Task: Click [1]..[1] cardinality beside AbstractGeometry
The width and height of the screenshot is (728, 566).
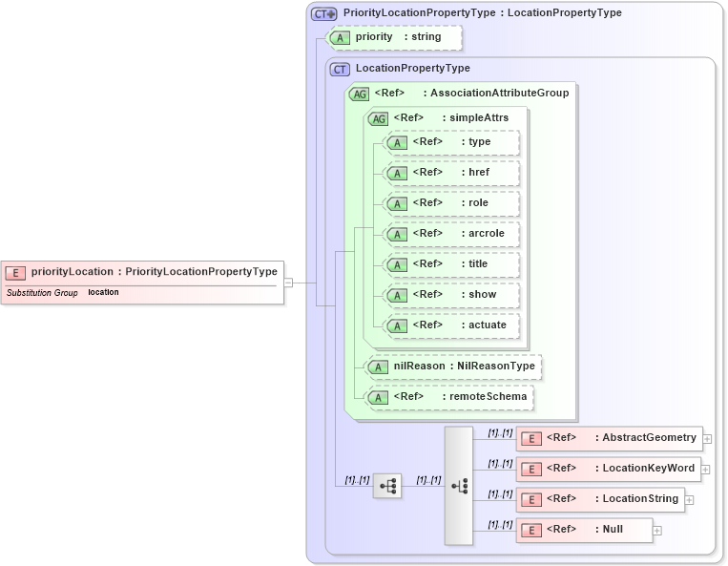Action: coord(500,432)
